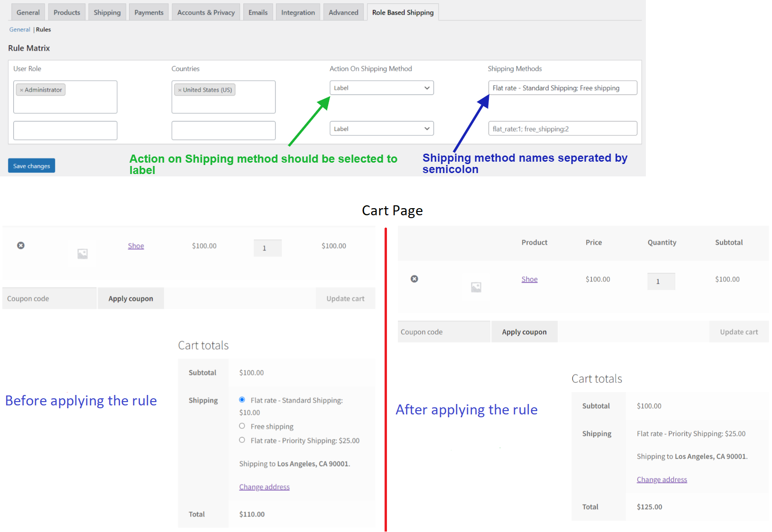772x532 pixels.
Task: Remove the Administrator role tag
Action: pyautogui.click(x=21, y=90)
